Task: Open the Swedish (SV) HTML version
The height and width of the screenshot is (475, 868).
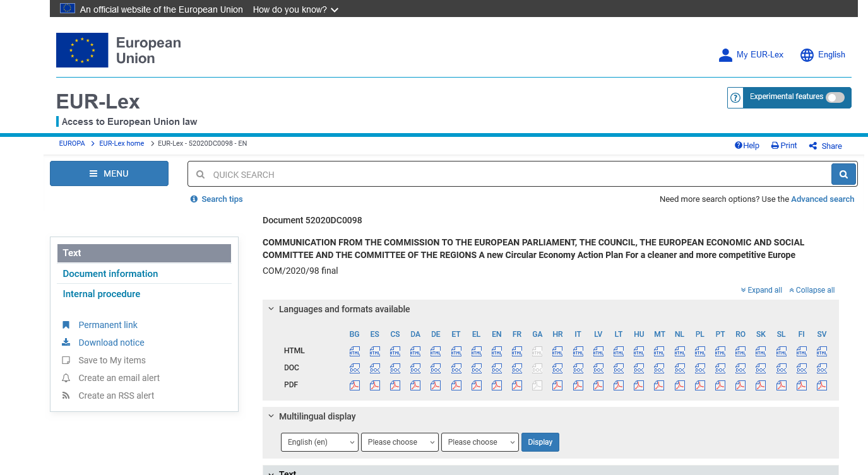Action: 822,351
